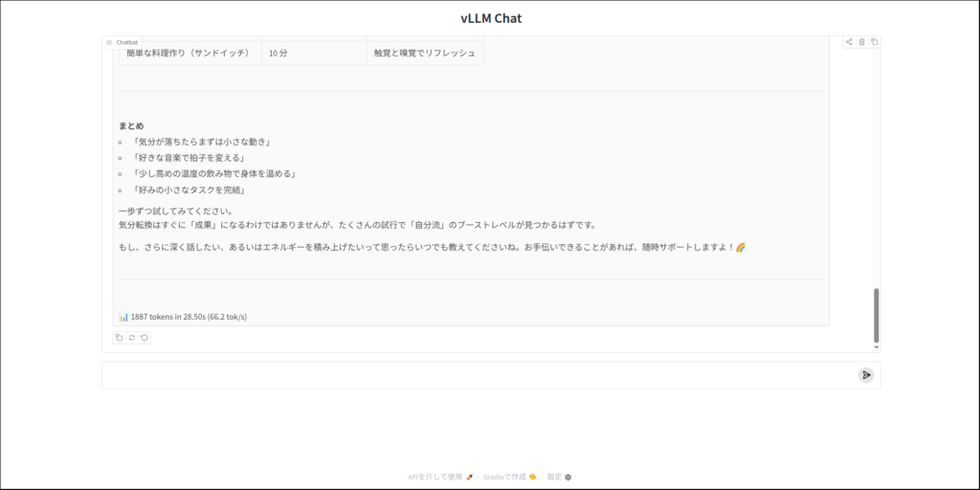
Task: Select the "10 分" table cell
Action: [x=278, y=54]
